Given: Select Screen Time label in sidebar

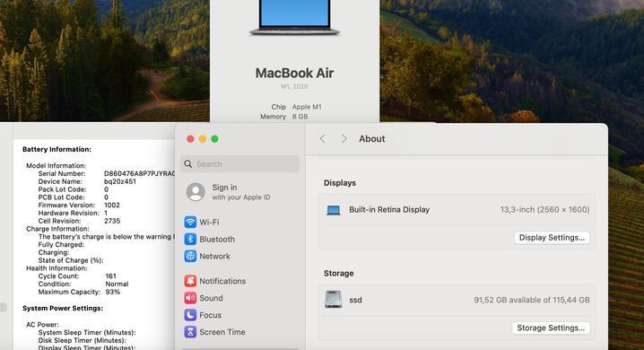Looking at the screenshot, I should coord(222,332).
